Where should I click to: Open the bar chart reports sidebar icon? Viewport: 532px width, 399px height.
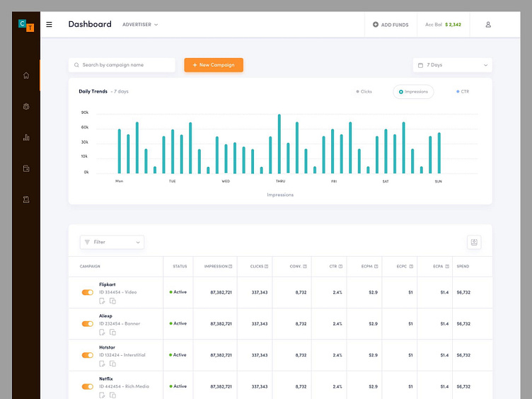(26, 137)
